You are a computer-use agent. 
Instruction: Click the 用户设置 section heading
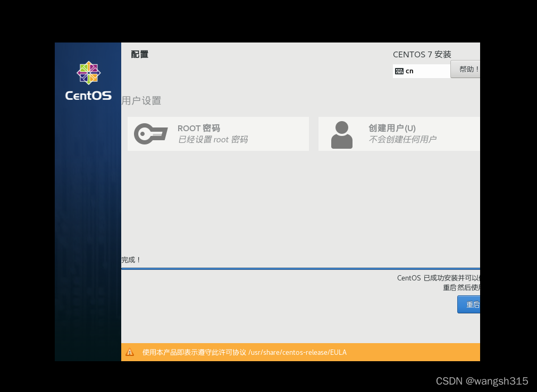coord(141,100)
